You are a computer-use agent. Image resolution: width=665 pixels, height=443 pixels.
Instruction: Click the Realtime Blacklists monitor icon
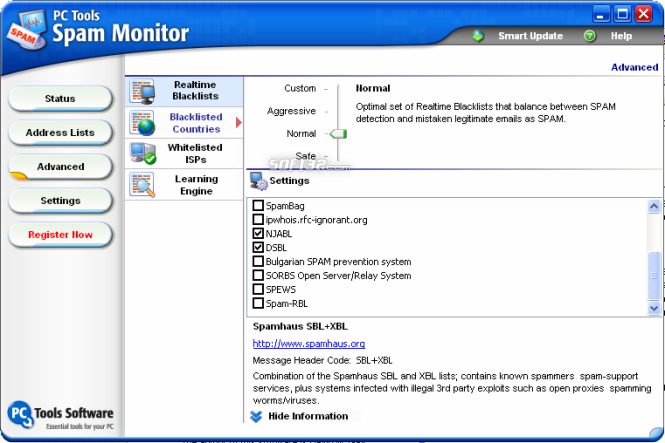(142, 91)
